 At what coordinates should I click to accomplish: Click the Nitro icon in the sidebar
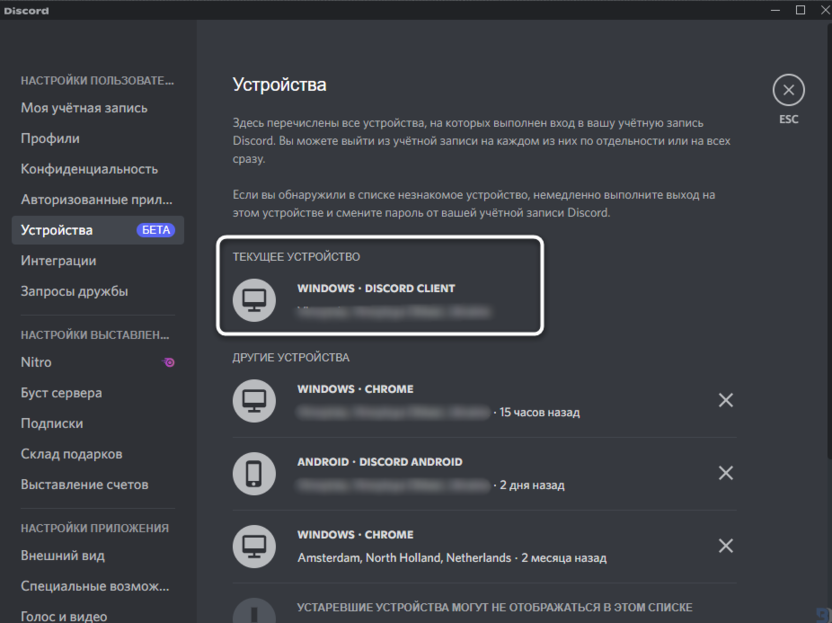point(169,362)
